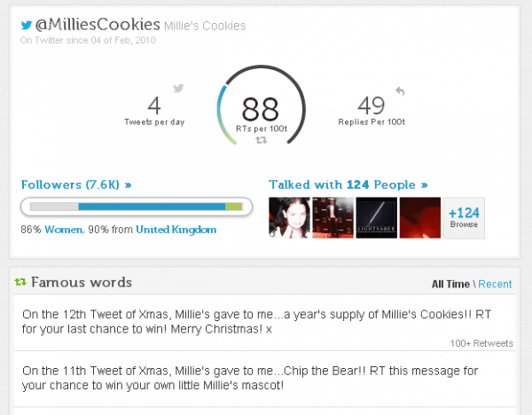Click the Women demographic link
Image resolution: width=532 pixels, height=415 pixels.
click(x=64, y=230)
